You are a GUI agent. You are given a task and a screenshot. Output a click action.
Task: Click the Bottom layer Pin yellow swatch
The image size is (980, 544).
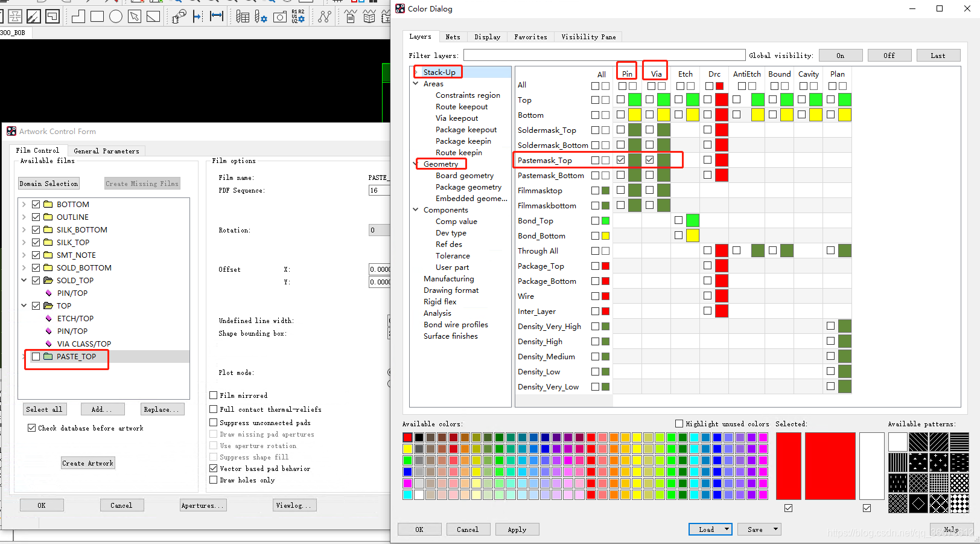(634, 115)
